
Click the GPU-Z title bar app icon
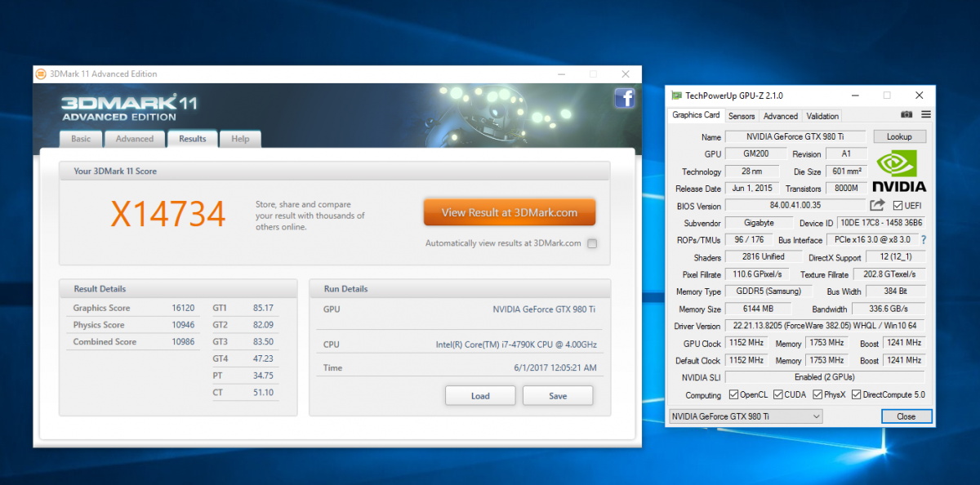pos(676,96)
